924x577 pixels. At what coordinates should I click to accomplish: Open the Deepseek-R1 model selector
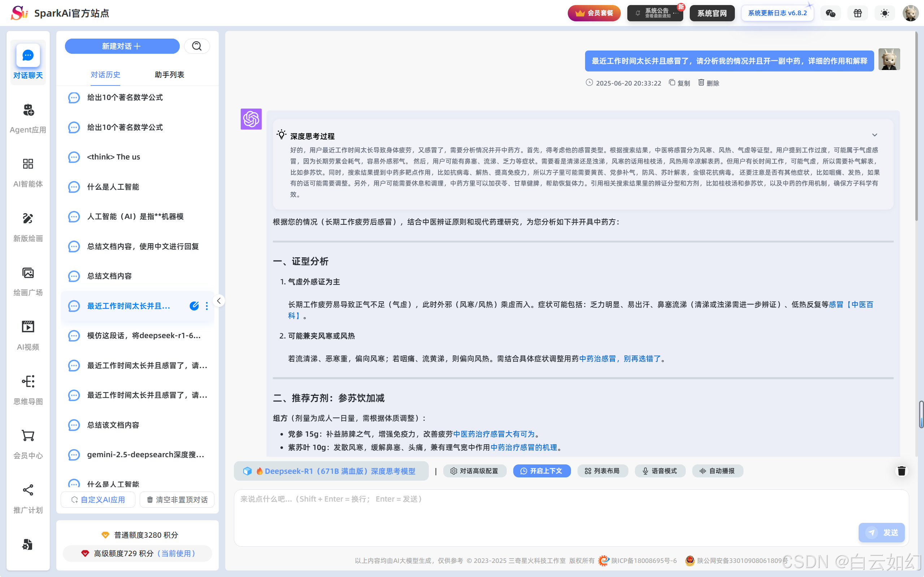click(x=331, y=471)
